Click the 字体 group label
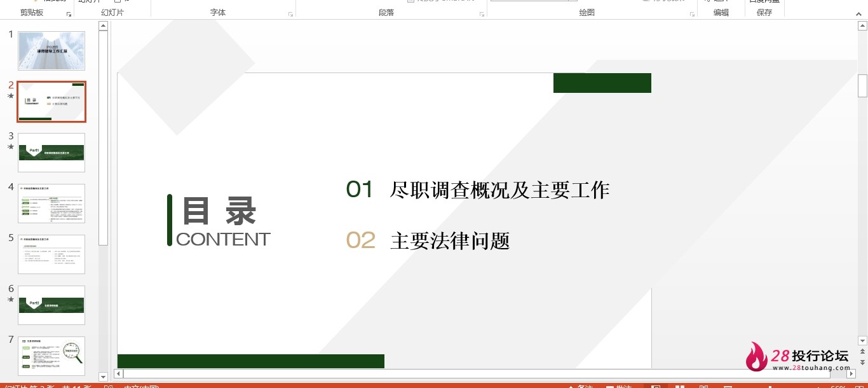The image size is (868, 388). click(x=218, y=13)
